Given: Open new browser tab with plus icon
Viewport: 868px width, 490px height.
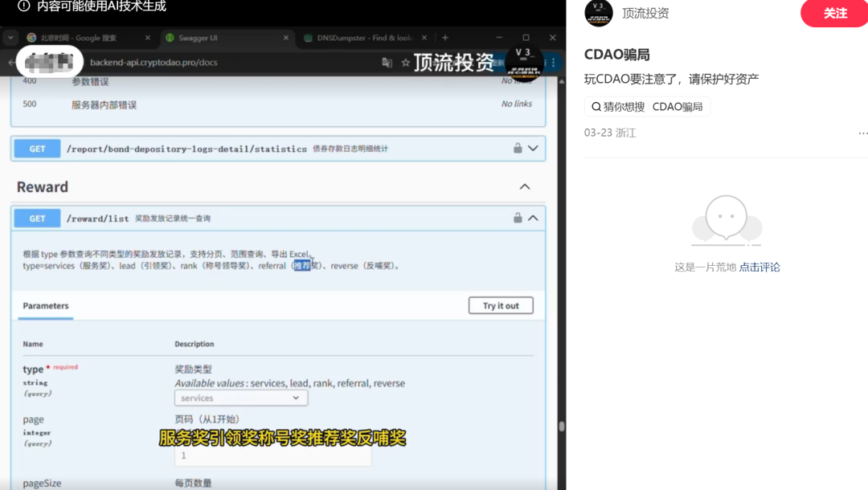Looking at the screenshot, I should (x=445, y=38).
